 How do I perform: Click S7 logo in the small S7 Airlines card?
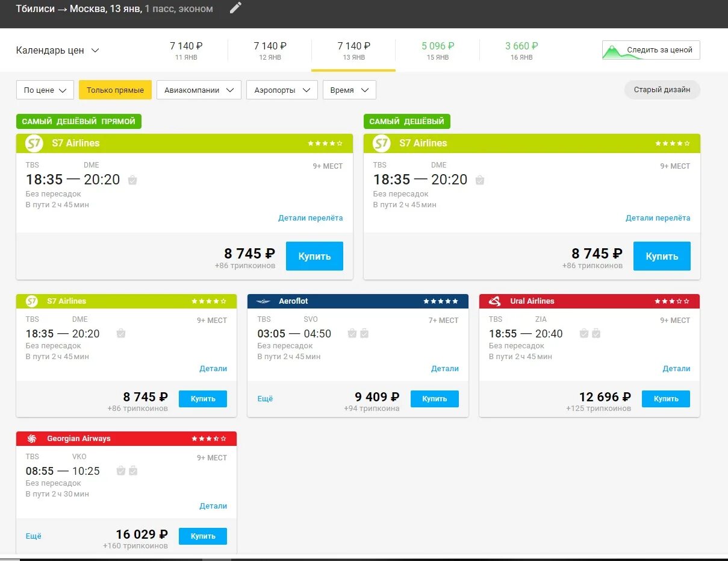(32, 301)
